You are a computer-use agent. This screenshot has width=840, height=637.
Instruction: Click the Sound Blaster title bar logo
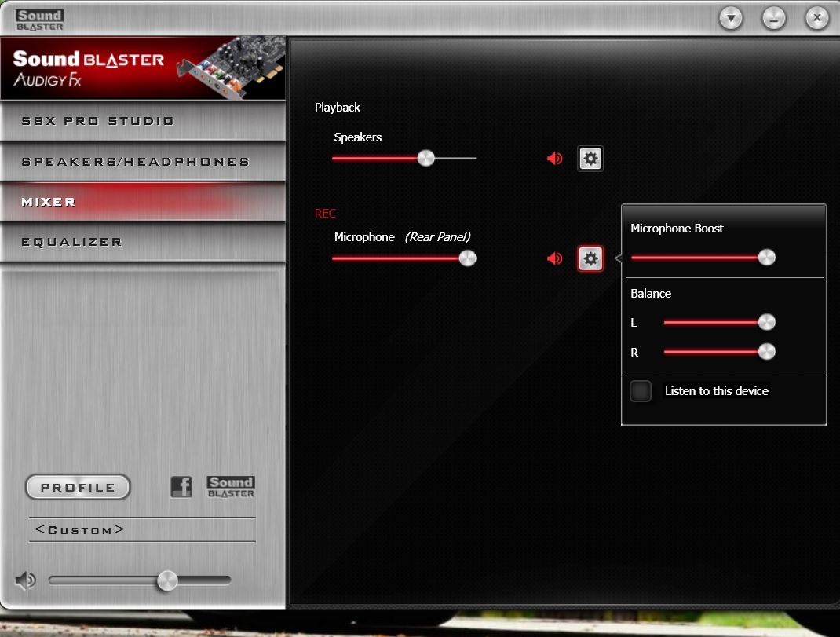pyautogui.click(x=39, y=20)
